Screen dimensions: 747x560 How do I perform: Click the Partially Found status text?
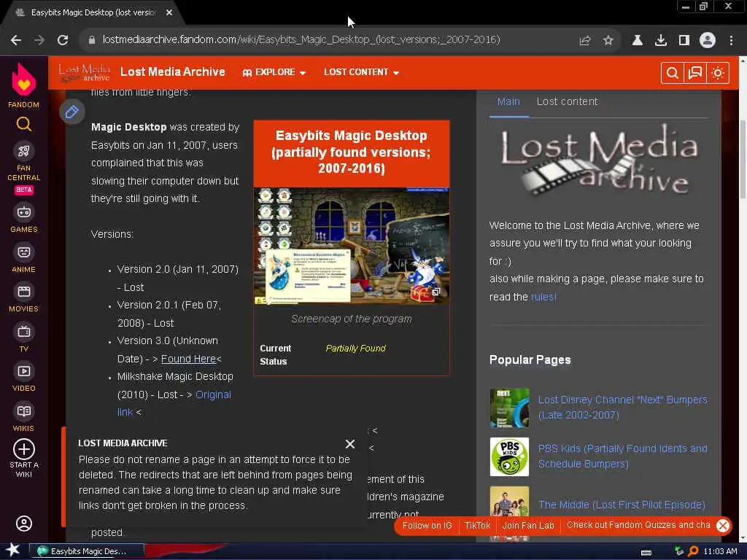(355, 348)
